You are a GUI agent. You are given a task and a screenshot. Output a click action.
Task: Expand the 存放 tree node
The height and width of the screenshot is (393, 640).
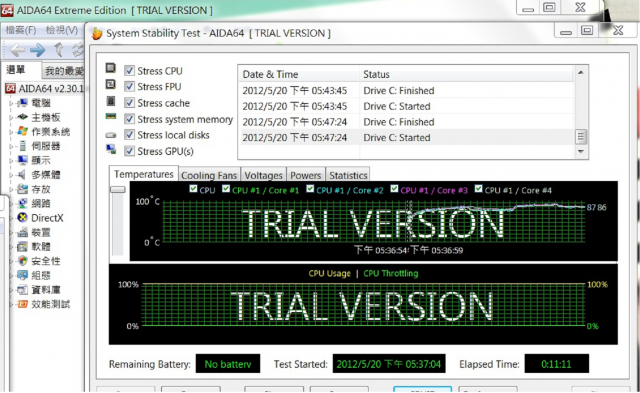[x=11, y=189]
